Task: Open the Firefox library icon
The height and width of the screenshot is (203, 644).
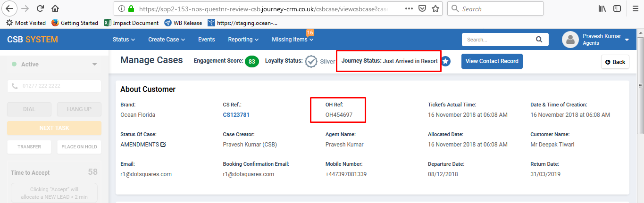Action: (x=602, y=8)
